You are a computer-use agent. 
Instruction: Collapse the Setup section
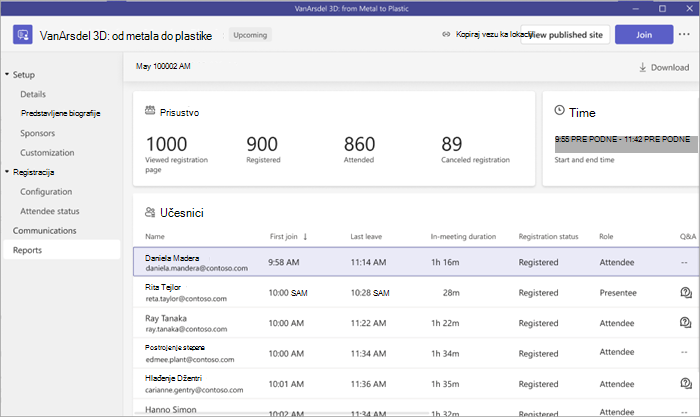tap(7, 74)
